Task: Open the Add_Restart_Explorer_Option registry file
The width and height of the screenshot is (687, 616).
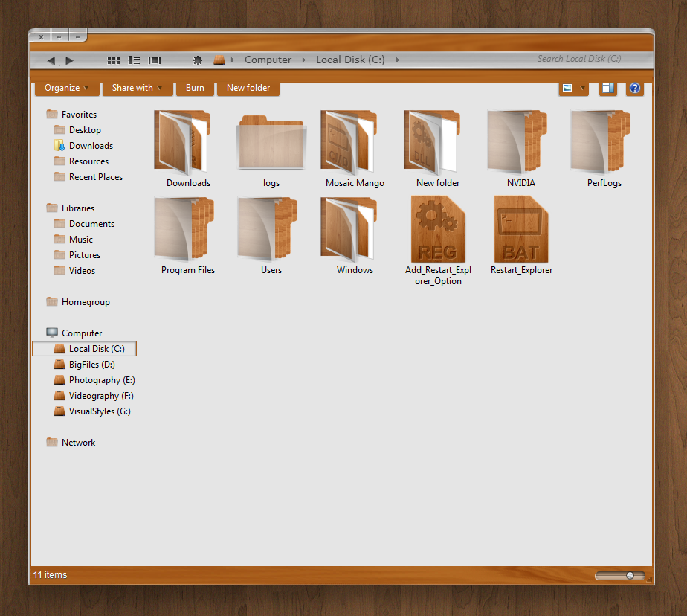Action: [438, 228]
